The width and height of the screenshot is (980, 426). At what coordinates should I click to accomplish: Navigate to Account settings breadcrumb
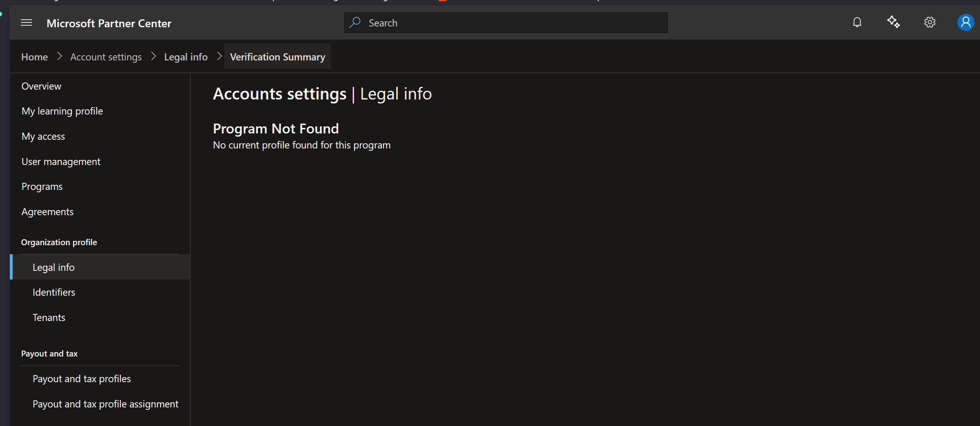(x=106, y=57)
